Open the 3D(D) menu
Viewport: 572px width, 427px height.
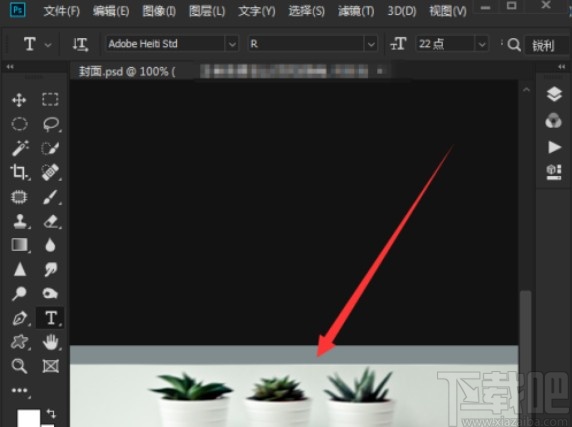402,11
